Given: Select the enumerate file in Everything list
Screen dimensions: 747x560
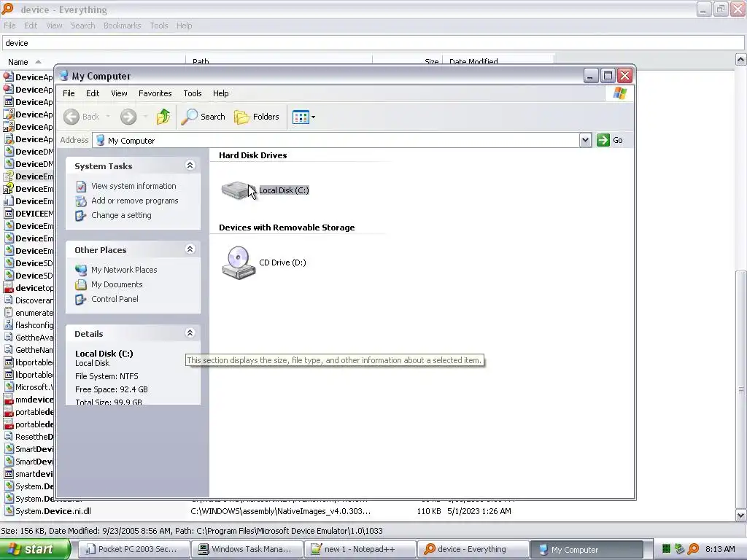Looking at the screenshot, I should coord(34,313).
